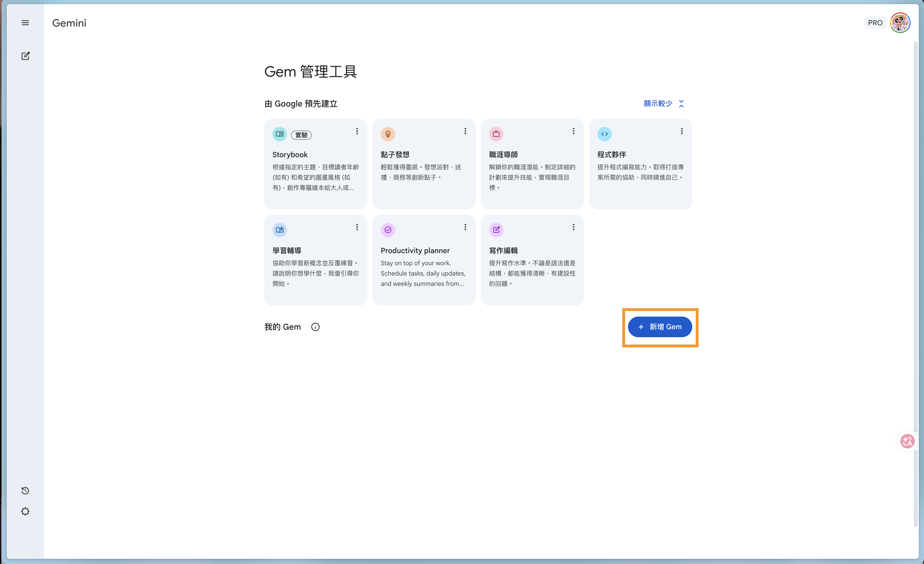Click the 程式夥伴 code brackets icon
924x564 pixels.
click(x=604, y=134)
